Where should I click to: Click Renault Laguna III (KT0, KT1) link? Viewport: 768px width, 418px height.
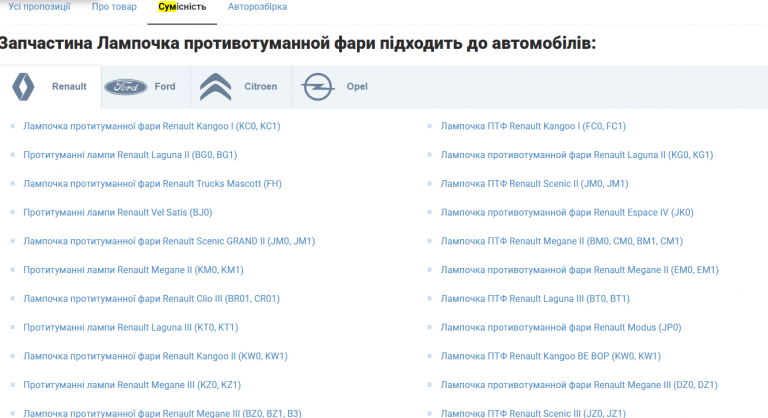131,327
